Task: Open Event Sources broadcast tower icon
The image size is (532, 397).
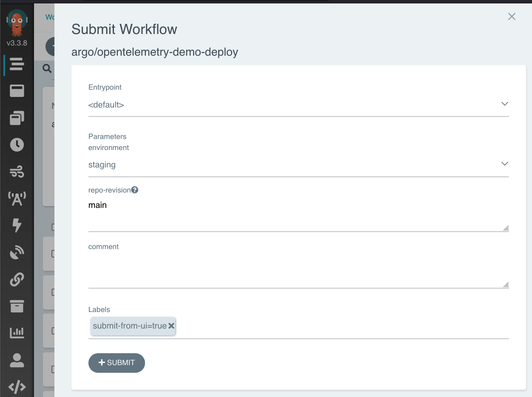Action: click(x=17, y=198)
